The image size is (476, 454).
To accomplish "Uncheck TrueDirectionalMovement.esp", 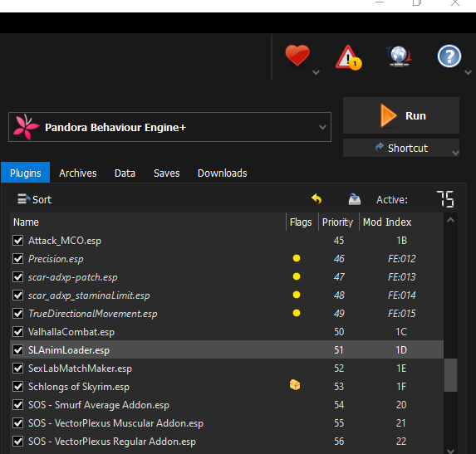I will pyautogui.click(x=18, y=314).
